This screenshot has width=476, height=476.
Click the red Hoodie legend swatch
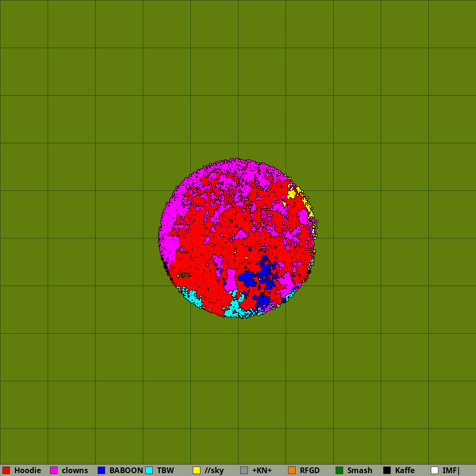pyautogui.click(x=6, y=470)
